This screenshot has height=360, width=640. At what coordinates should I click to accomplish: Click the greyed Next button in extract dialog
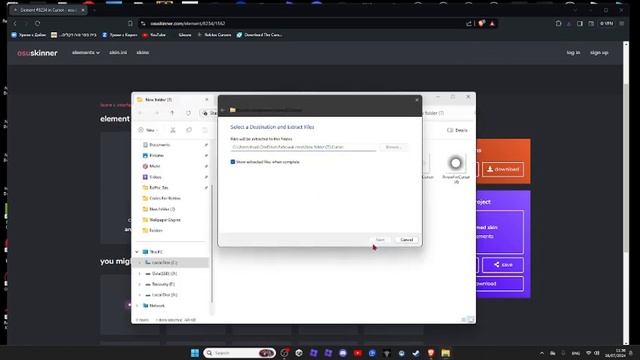[x=380, y=240]
